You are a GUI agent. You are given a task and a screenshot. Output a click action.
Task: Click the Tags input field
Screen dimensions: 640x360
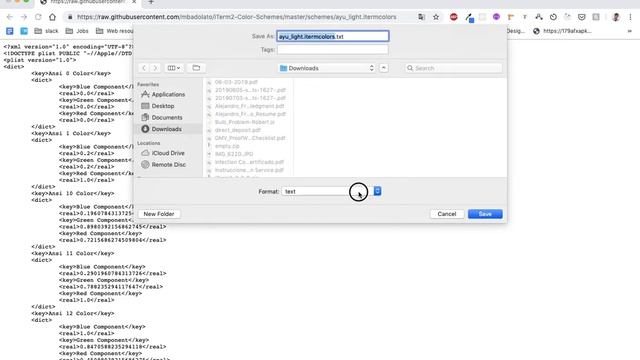(333, 49)
